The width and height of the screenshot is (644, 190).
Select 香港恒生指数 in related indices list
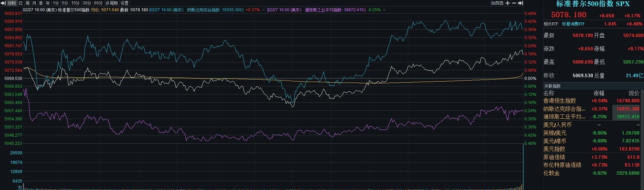(559, 101)
